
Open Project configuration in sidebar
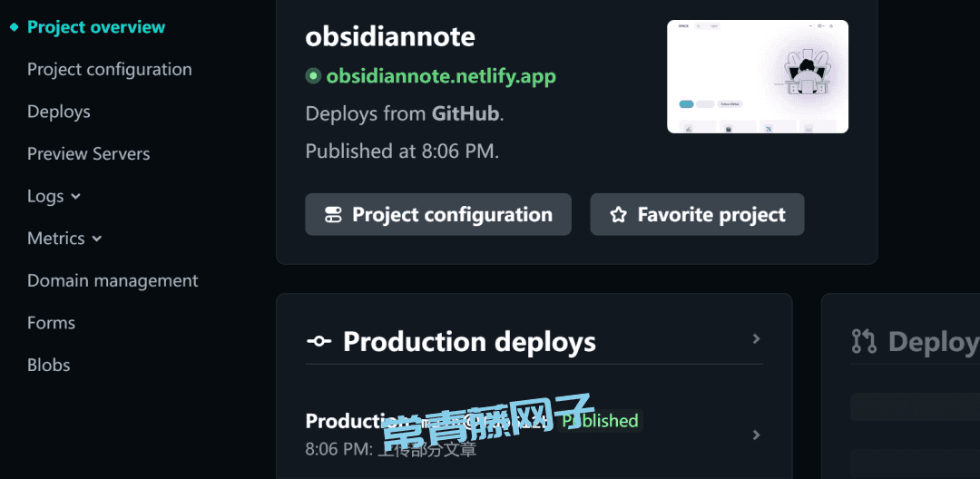click(110, 69)
